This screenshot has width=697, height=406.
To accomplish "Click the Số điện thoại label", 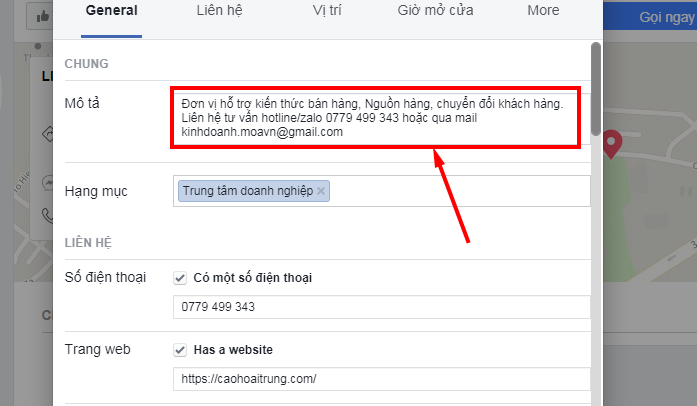I will [105, 277].
